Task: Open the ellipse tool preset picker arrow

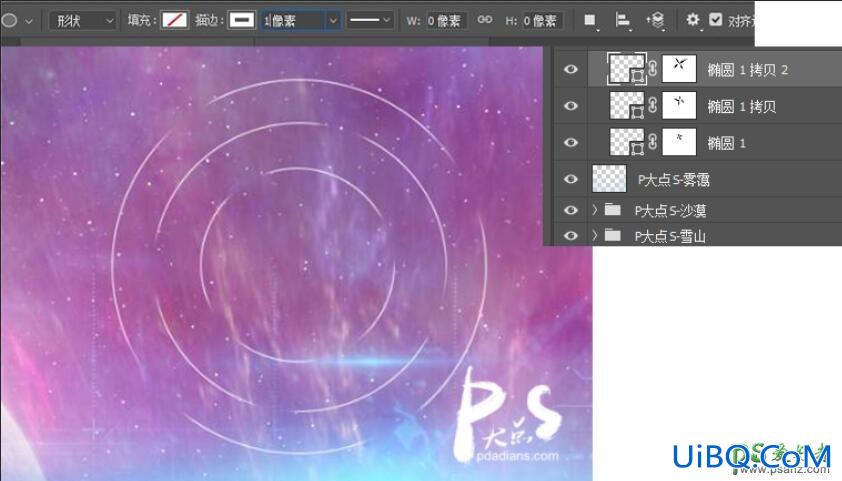Action: (x=29, y=21)
